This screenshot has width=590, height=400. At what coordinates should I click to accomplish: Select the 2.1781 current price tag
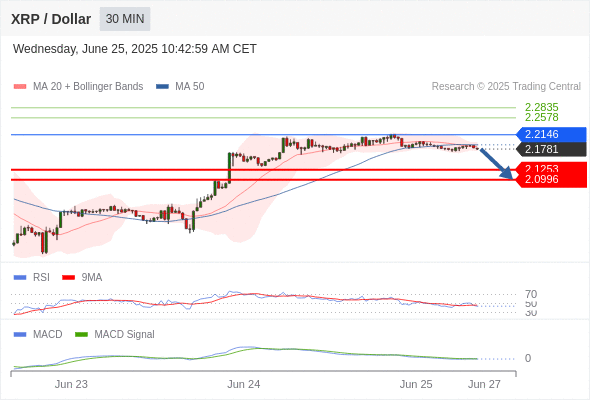[551, 149]
